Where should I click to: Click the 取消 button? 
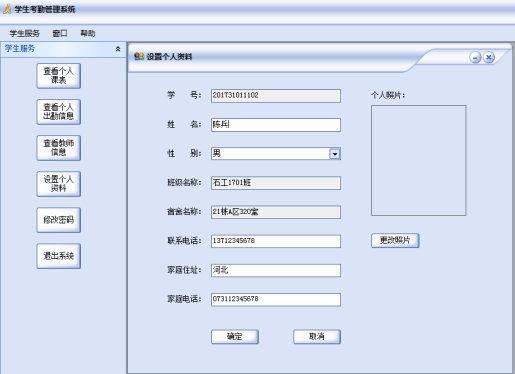point(317,337)
